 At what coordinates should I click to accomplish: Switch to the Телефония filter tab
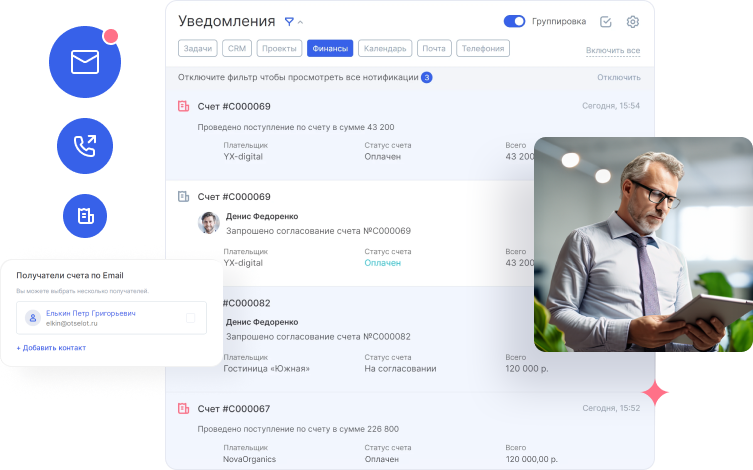click(x=482, y=48)
